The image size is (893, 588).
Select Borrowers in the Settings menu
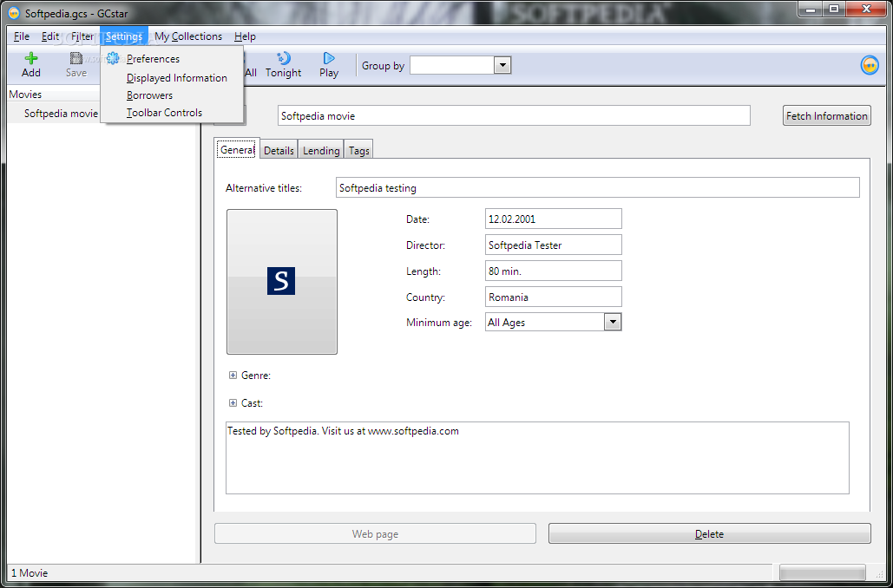tap(172, 95)
